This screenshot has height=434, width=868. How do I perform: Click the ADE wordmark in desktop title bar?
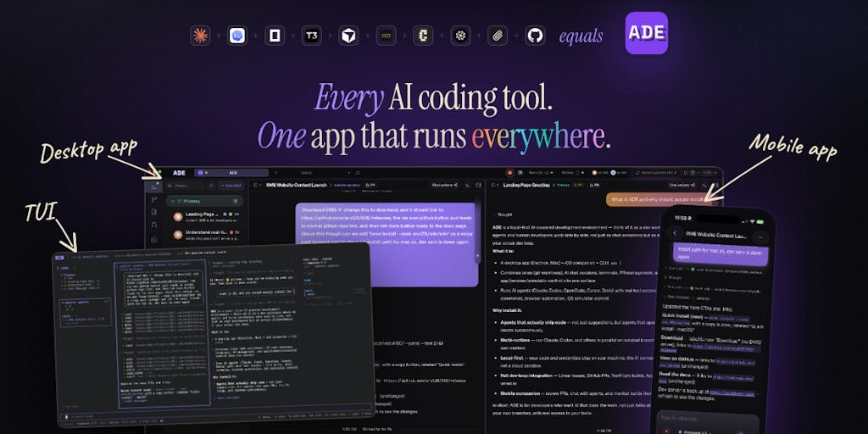tap(180, 173)
